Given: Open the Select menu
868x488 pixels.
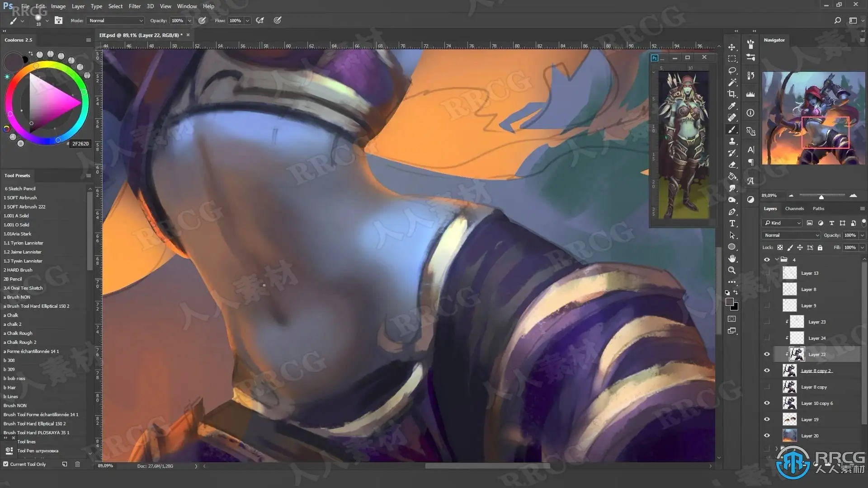Looking at the screenshot, I should pyautogui.click(x=115, y=6).
